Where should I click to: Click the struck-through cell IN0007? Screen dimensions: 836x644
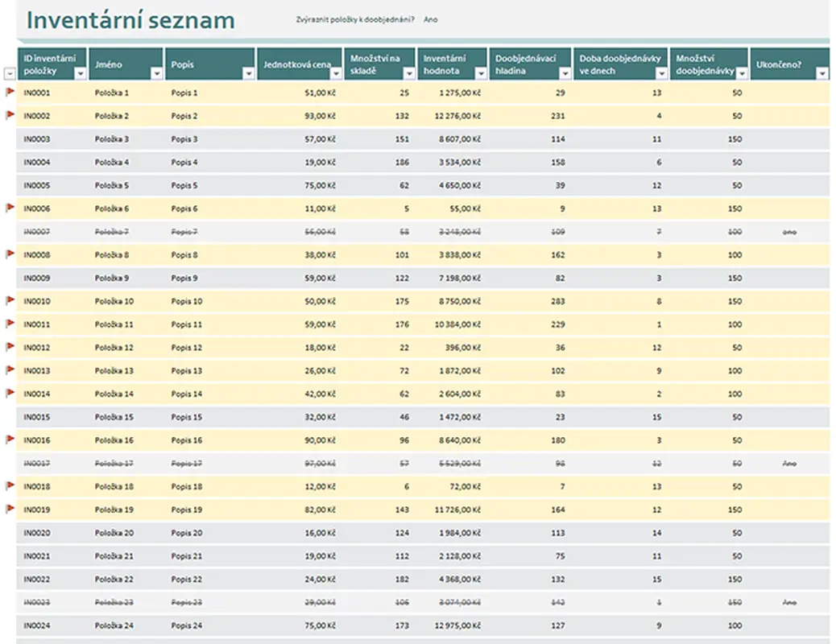click(37, 232)
